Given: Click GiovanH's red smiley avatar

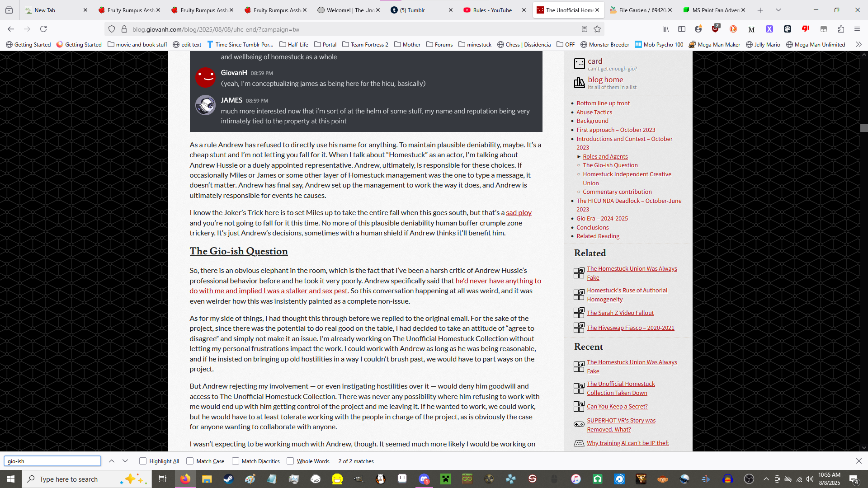Looking at the screenshot, I should click(205, 77).
